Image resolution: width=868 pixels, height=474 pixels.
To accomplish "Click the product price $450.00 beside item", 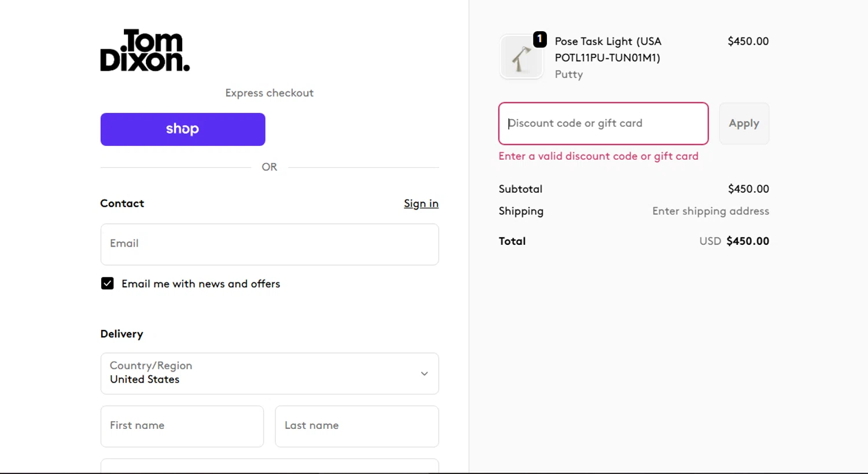I will [748, 41].
